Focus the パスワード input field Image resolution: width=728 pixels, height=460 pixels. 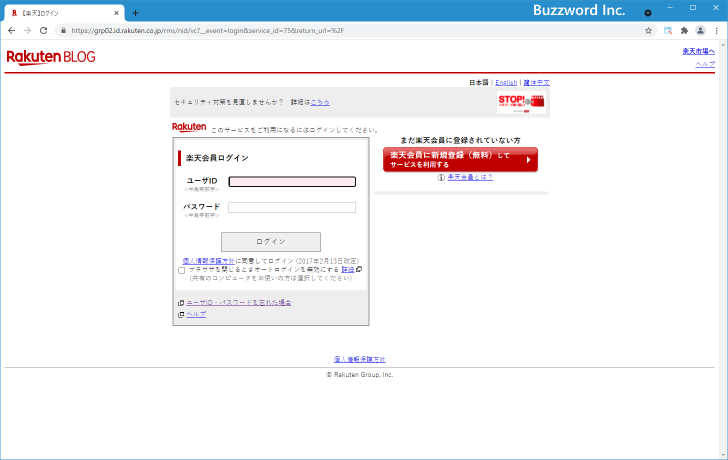292,207
